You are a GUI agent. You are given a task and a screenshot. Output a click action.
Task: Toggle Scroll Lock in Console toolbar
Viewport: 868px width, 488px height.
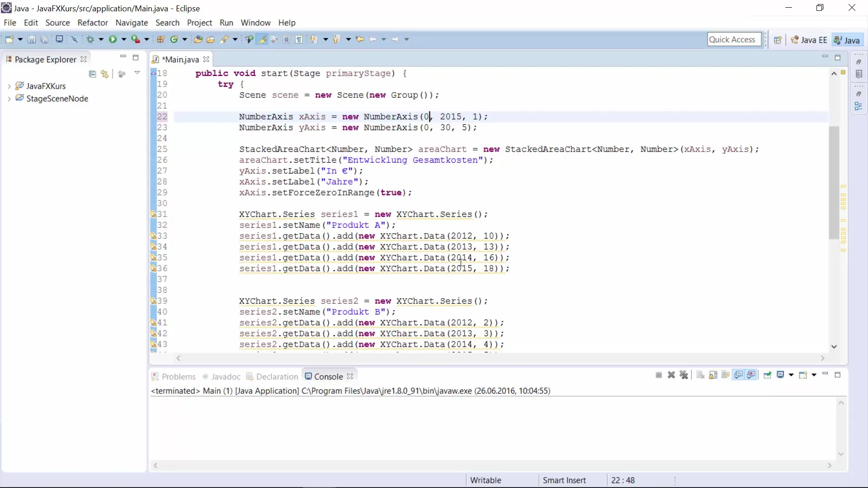pyautogui.click(x=713, y=375)
